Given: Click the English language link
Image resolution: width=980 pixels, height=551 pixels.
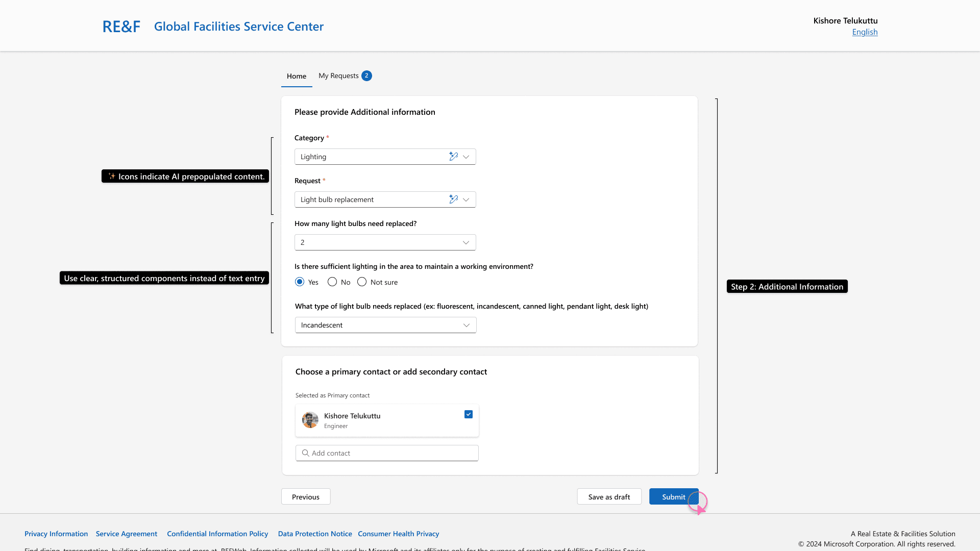Looking at the screenshot, I should 865,32.
